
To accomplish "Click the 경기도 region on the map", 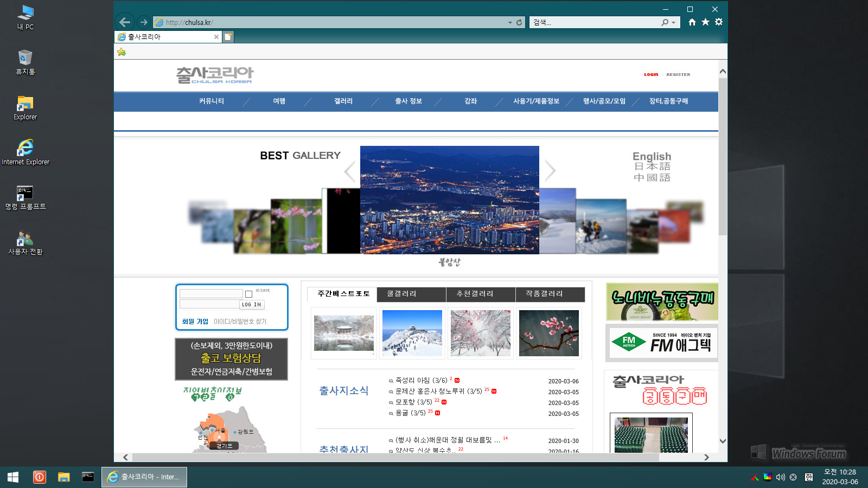I will click(224, 446).
